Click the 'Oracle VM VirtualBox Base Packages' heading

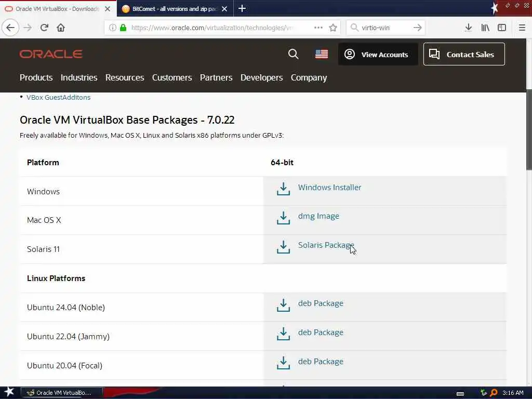pyautogui.click(x=127, y=120)
